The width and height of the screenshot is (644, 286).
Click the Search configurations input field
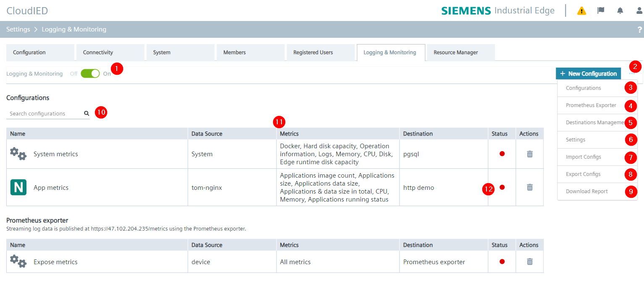[x=44, y=113]
